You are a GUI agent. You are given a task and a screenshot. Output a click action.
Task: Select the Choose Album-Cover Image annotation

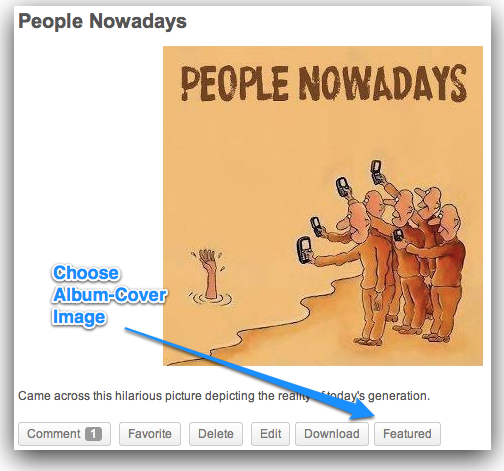[109, 295]
